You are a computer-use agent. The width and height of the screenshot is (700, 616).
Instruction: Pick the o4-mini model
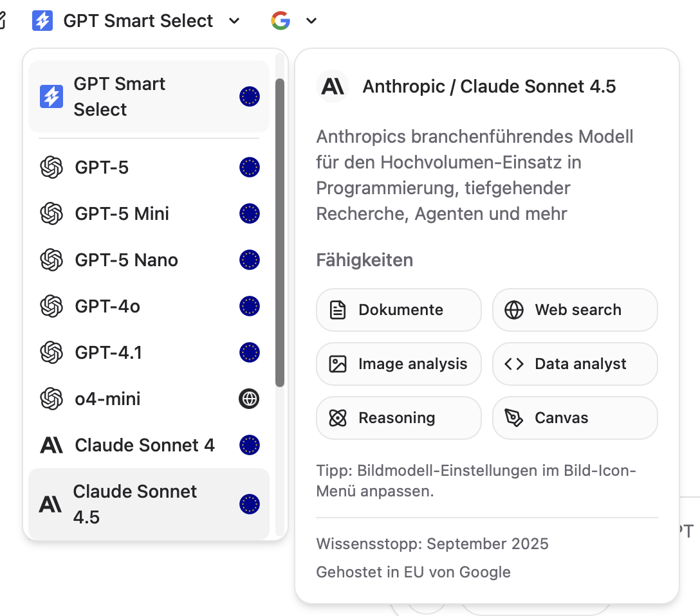coord(149,398)
